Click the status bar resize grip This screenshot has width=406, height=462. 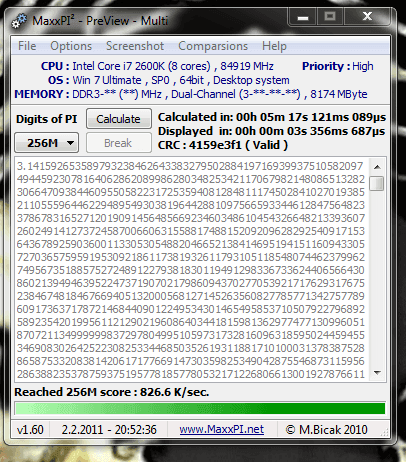point(385,432)
